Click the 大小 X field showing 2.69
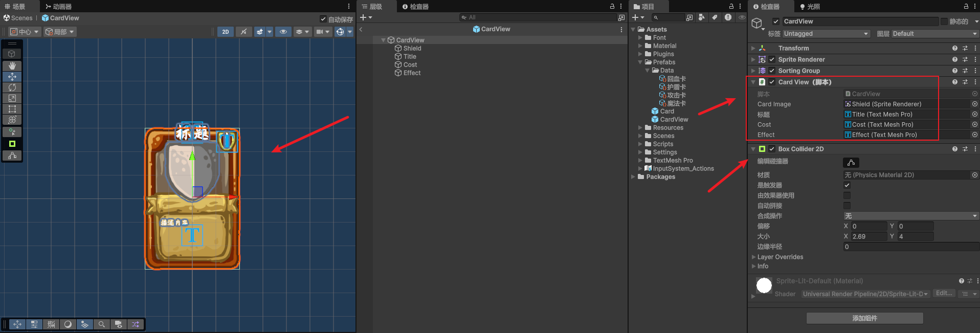Viewport: 980px width, 333px height. coord(869,236)
